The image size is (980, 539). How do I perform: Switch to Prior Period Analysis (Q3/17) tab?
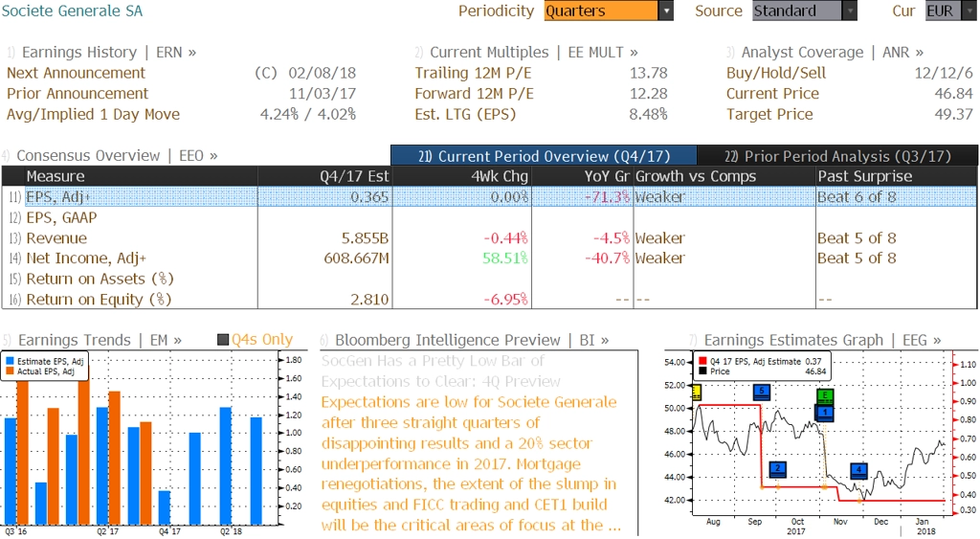(x=837, y=156)
